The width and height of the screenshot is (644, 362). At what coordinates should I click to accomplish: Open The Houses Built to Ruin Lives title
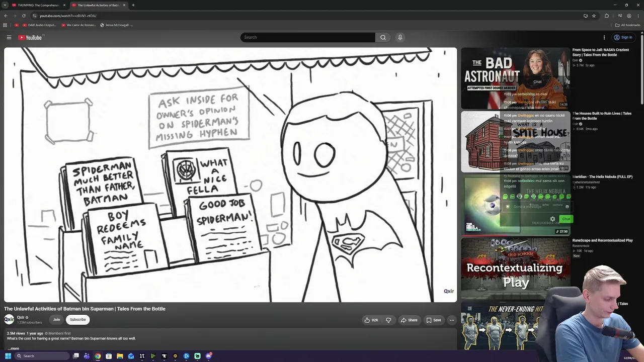tap(602, 116)
